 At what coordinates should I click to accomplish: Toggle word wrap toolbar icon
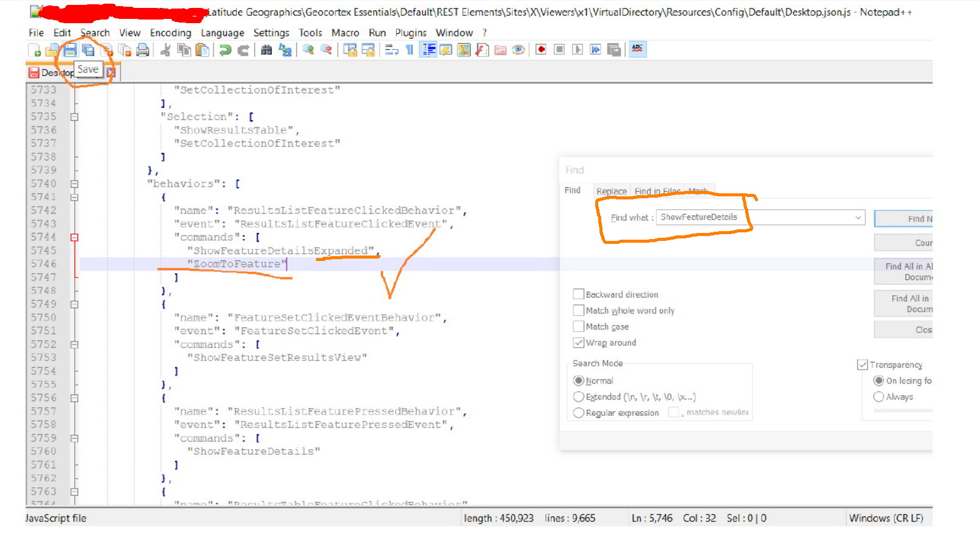tap(392, 50)
